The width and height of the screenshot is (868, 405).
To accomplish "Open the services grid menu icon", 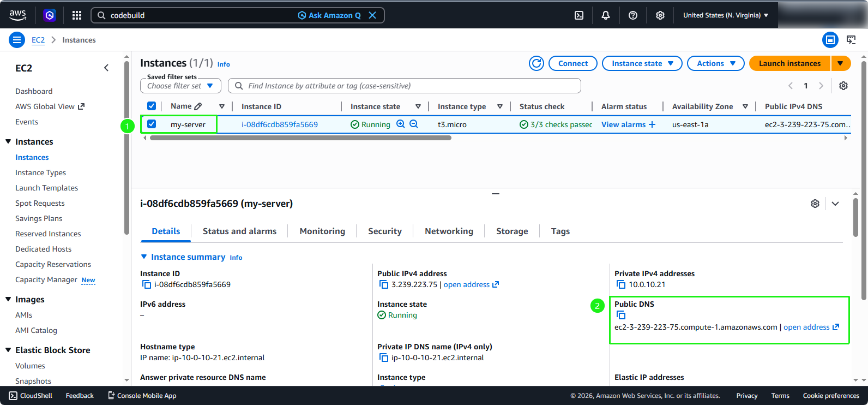I will (77, 15).
